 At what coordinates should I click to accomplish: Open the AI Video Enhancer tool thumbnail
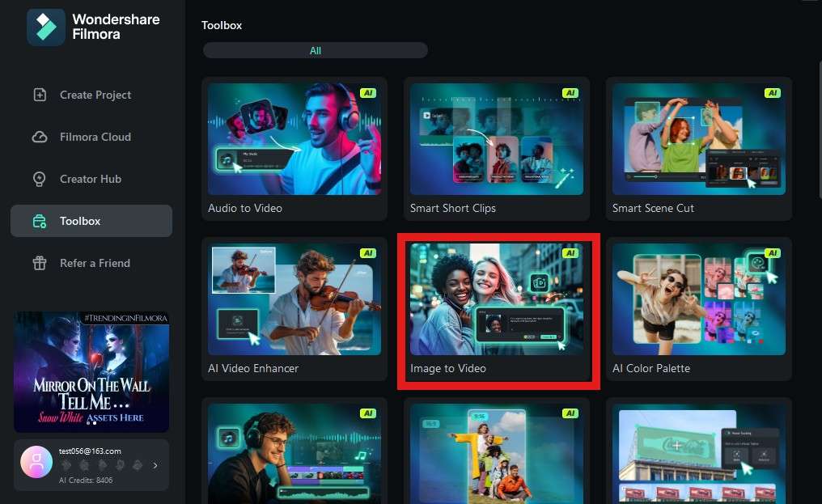coord(294,299)
